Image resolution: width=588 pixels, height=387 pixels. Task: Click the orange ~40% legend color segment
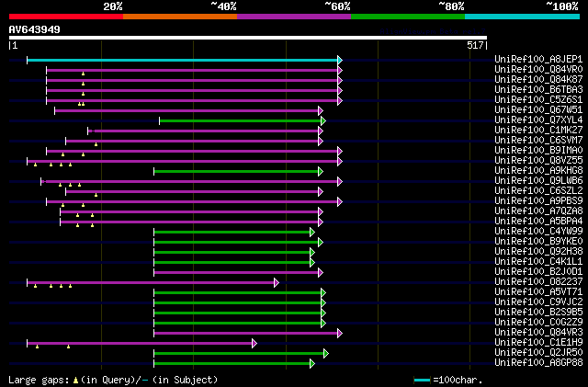tap(180, 17)
